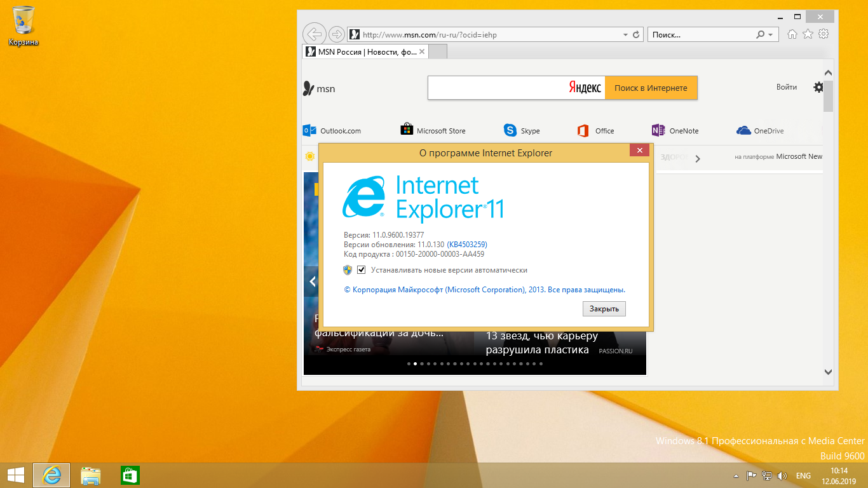Open the Windows Store taskbar icon
The width and height of the screenshot is (868, 488).
130,475
